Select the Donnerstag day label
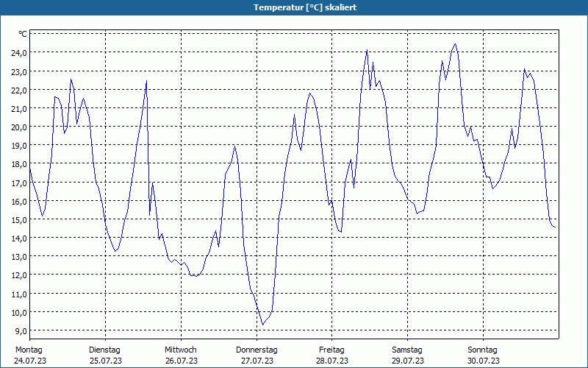This screenshot has width=588, height=368. click(257, 350)
